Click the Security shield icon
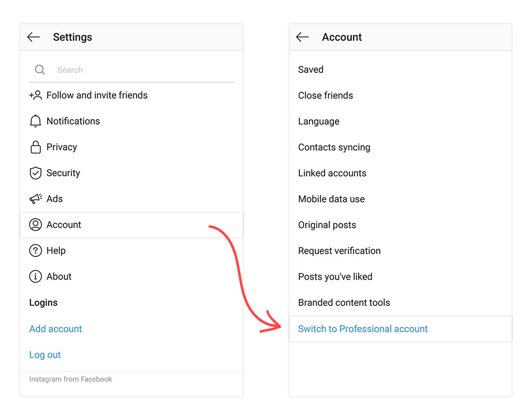The image size is (528, 420). pyautogui.click(x=35, y=173)
